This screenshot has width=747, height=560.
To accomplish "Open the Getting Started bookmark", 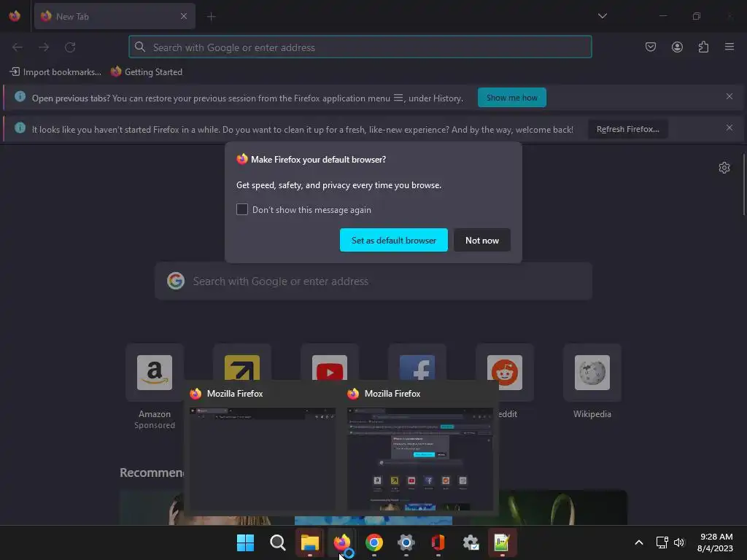I will point(146,72).
